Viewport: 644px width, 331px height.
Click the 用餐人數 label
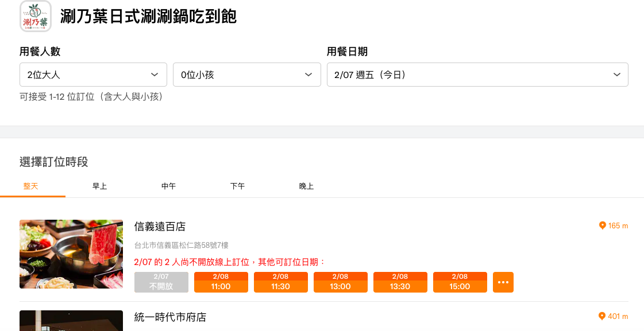click(40, 51)
